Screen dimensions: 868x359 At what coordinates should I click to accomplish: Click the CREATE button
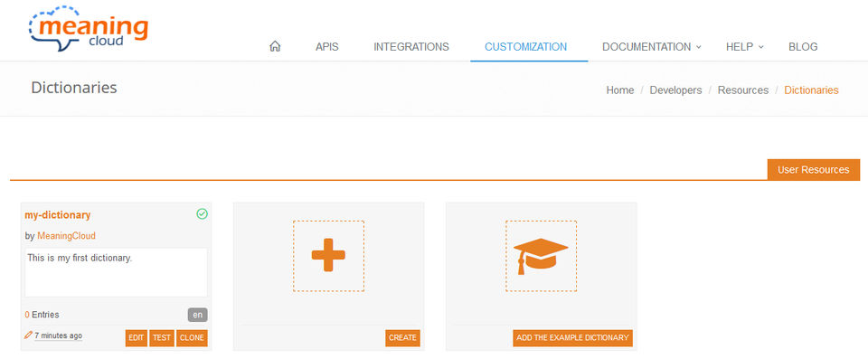[x=402, y=338]
